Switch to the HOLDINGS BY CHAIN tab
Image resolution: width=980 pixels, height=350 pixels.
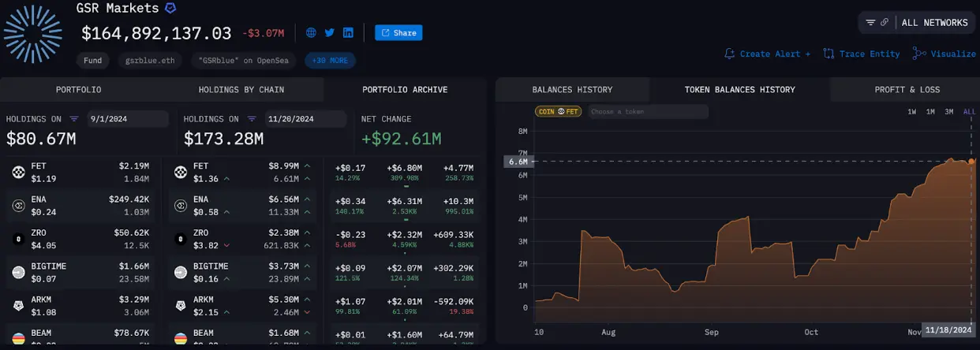tap(241, 90)
